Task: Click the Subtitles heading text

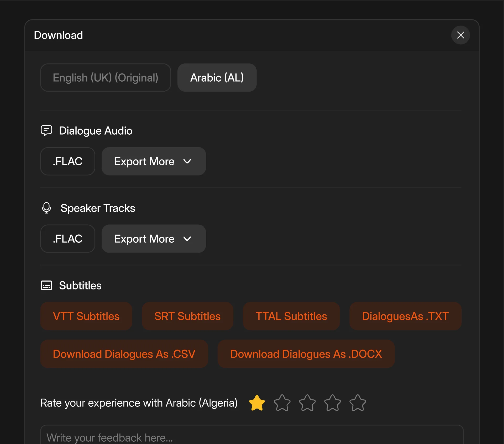Action: (80, 286)
